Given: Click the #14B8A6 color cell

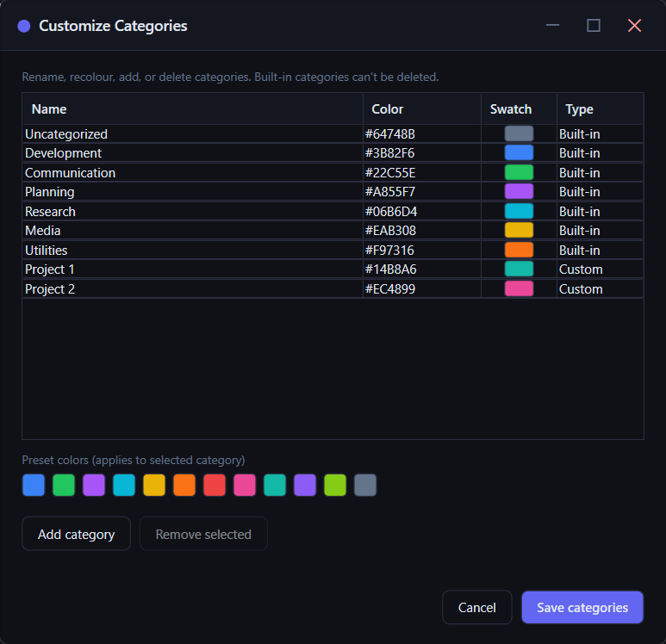Looking at the screenshot, I should [x=422, y=269].
